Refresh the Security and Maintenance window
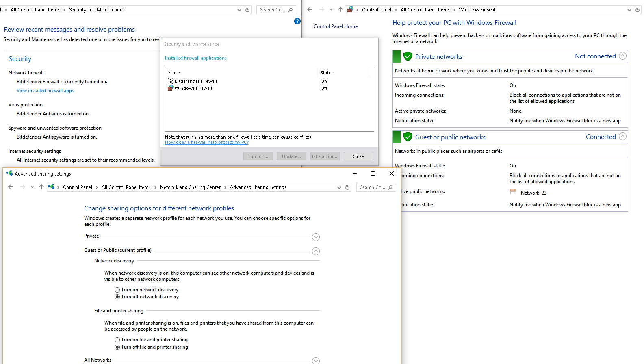The width and height of the screenshot is (644, 364). 247,10
